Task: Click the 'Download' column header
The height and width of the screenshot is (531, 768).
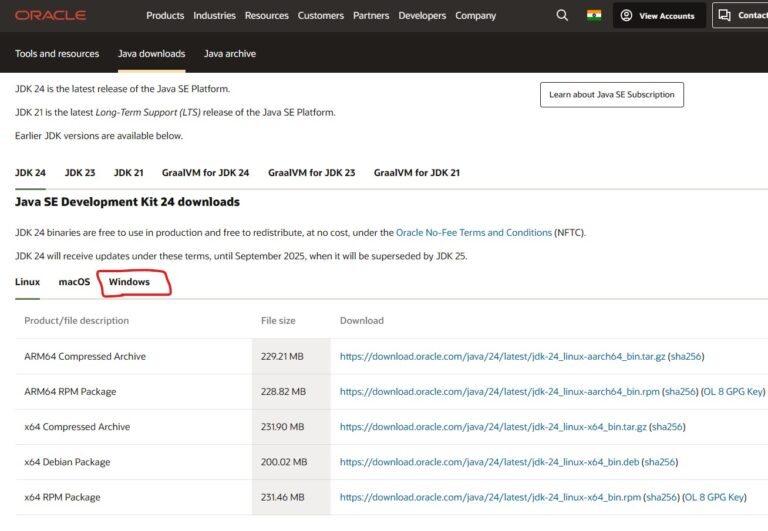Action: pos(361,320)
